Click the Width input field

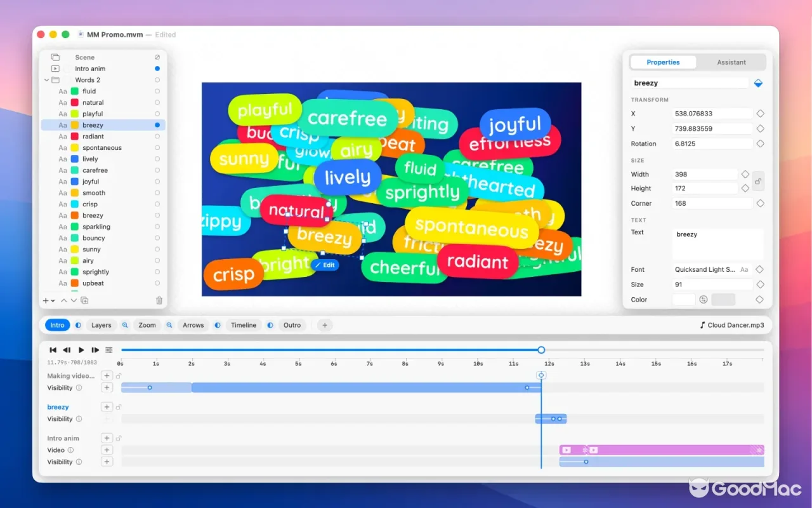(705, 174)
